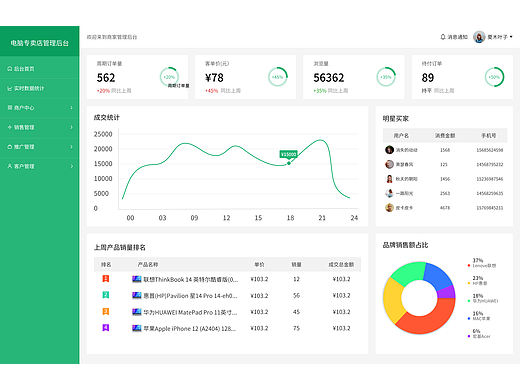Viewport: 520px width, 390px height.
Task: Click the user avatar in the header
Action: (x=479, y=37)
